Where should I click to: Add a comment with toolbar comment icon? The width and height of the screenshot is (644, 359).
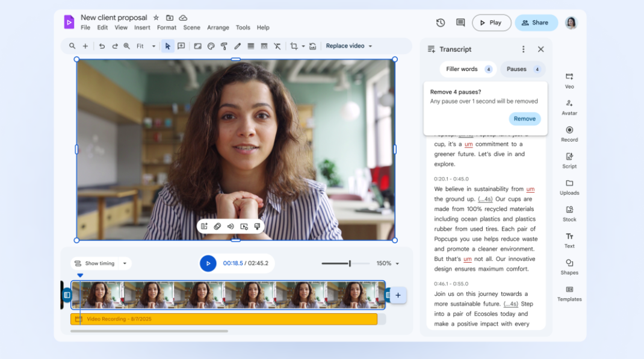tap(181, 46)
